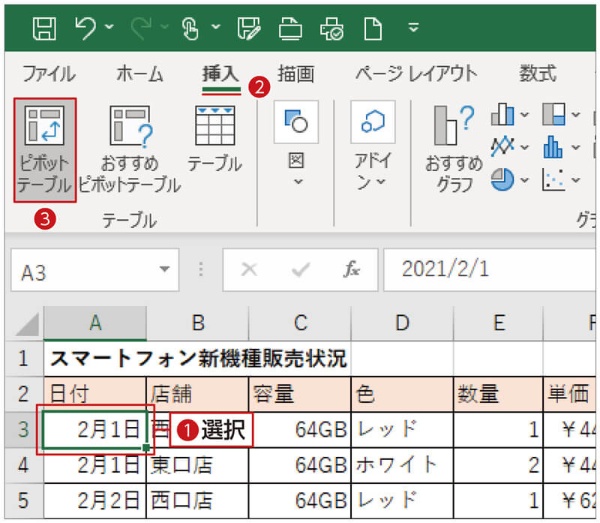
Task: Insert scatter or bubble chart icon
Action: [553, 179]
